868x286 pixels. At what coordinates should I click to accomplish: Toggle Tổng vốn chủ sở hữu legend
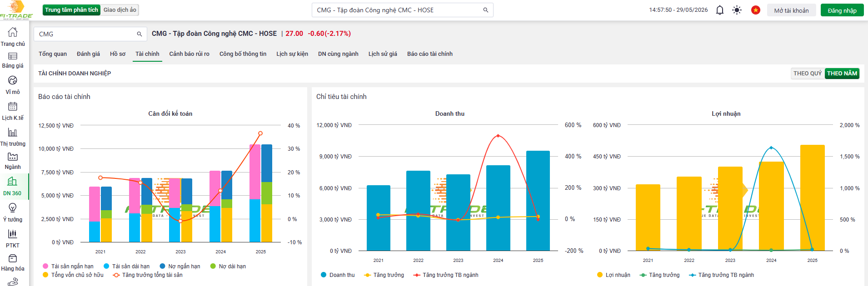pyautogui.click(x=73, y=275)
